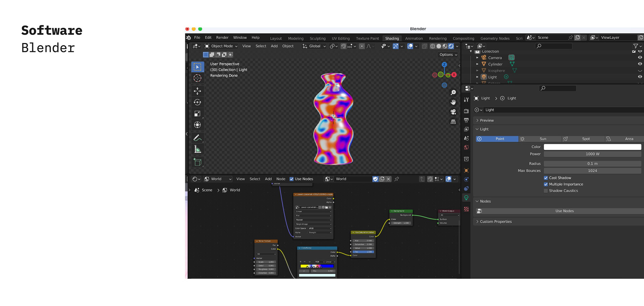
Task: Disable the Cast Shadow checkbox
Action: pyautogui.click(x=546, y=178)
